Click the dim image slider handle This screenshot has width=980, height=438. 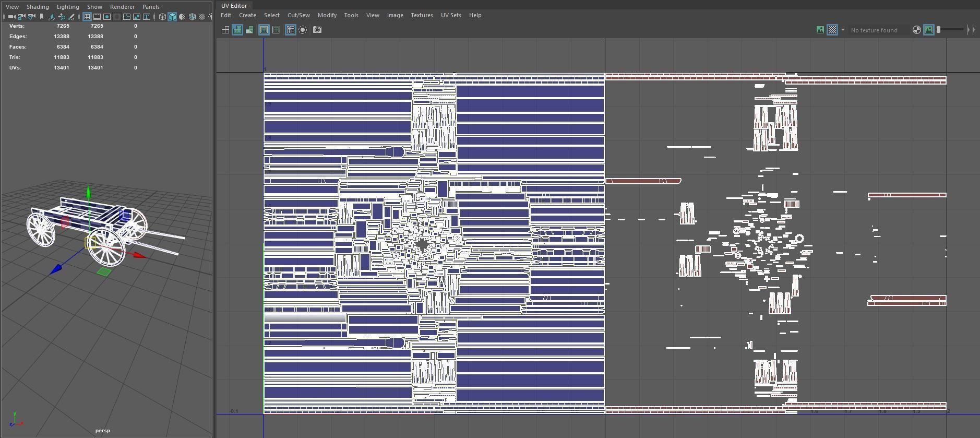click(x=938, y=30)
